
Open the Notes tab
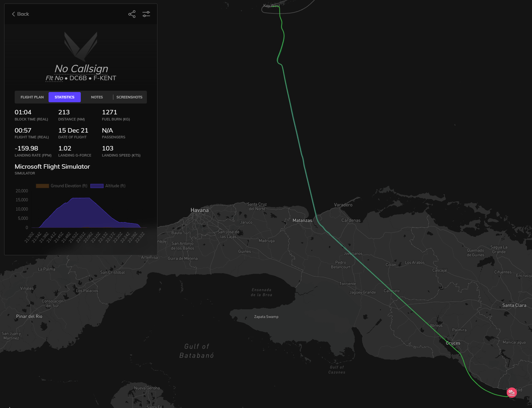97,97
